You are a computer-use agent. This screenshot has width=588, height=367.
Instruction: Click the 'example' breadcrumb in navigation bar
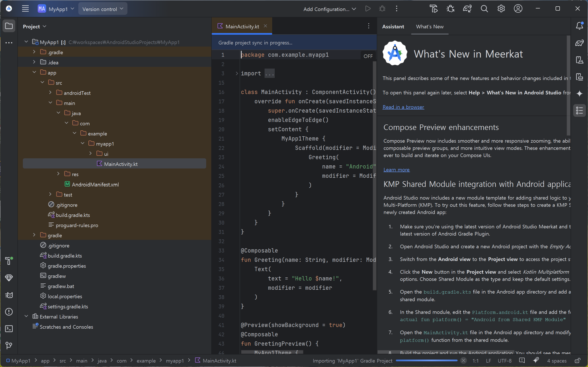click(146, 361)
